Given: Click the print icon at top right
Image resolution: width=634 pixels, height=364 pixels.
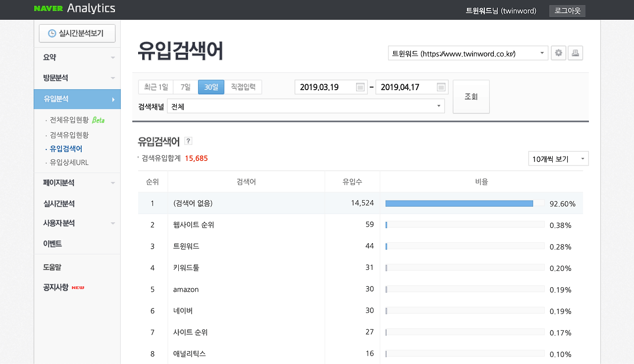Looking at the screenshot, I should tap(575, 53).
